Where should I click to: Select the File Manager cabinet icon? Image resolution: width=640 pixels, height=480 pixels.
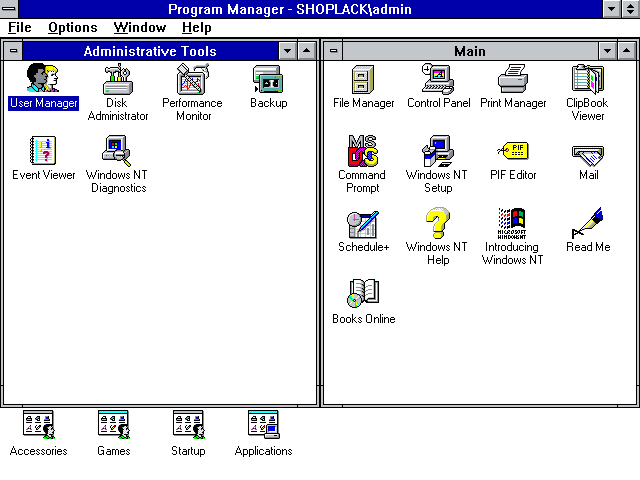pos(362,79)
